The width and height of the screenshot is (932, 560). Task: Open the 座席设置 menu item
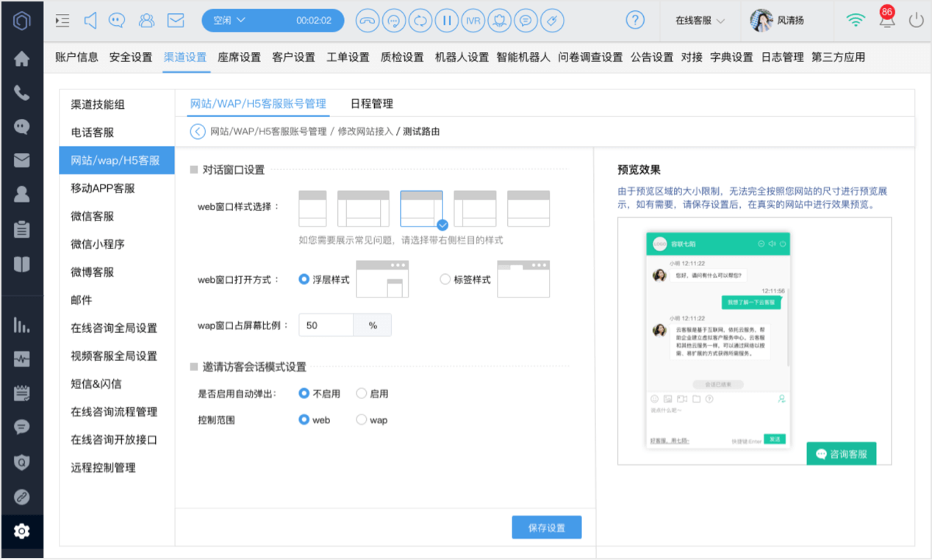point(240,57)
